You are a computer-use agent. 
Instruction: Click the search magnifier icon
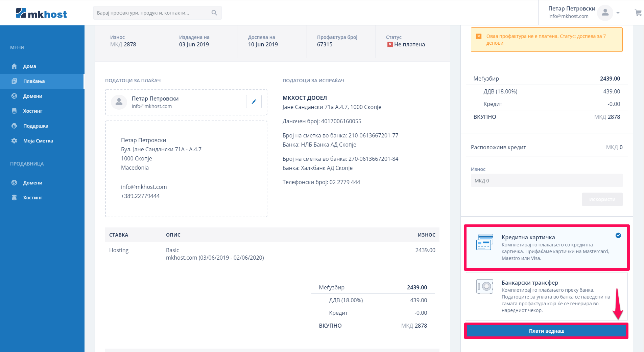(x=214, y=13)
